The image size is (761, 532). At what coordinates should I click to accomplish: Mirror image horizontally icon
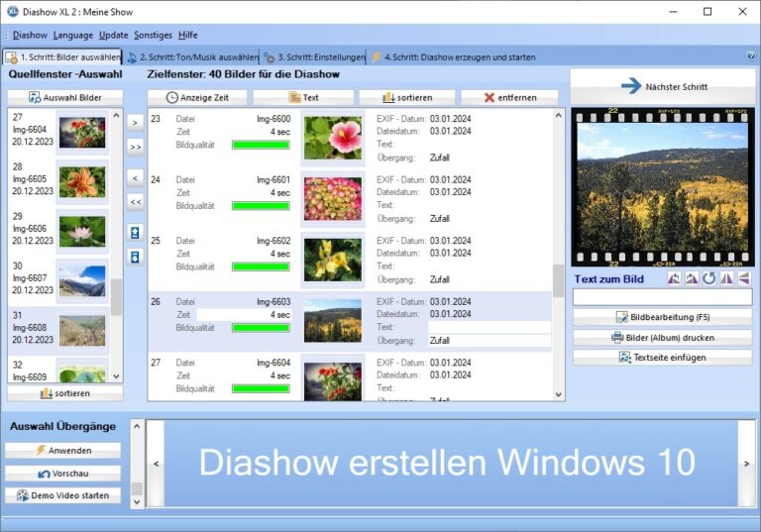[726, 278]
